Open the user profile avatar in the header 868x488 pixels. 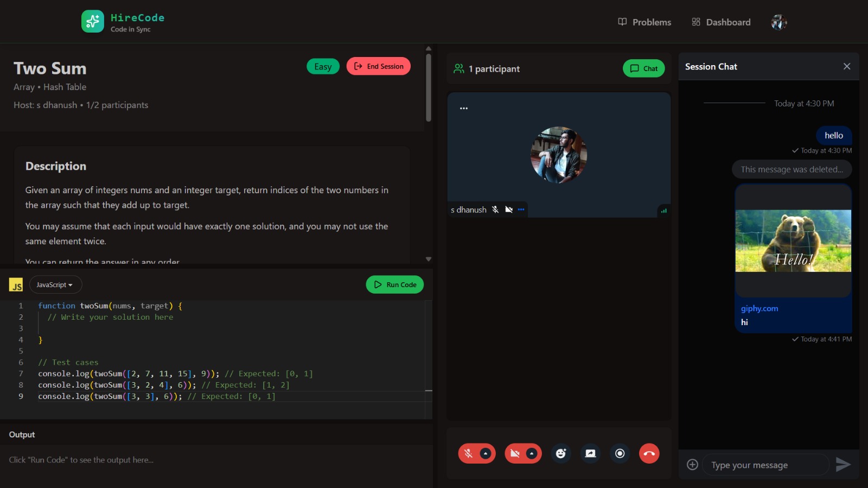(x=779, y=22)
